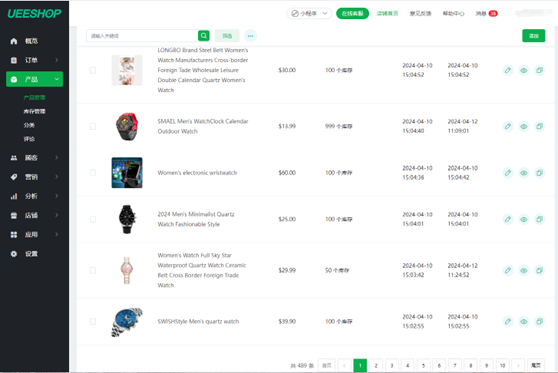558x373 pixels.
Task: Open the red SMAEL watch thumbnail
Action: click(x=127, y=126)
